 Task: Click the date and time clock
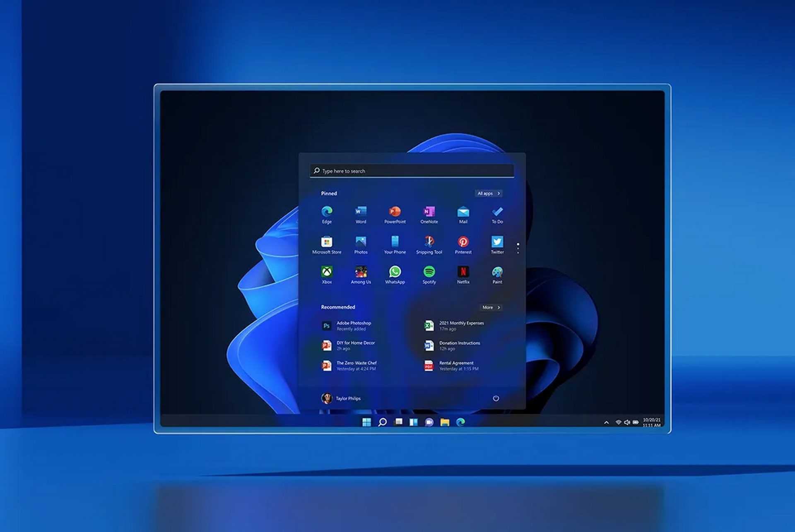pos(651,422)
